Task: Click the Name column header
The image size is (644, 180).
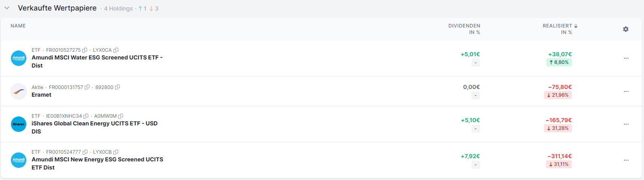Action: (18, 26)
